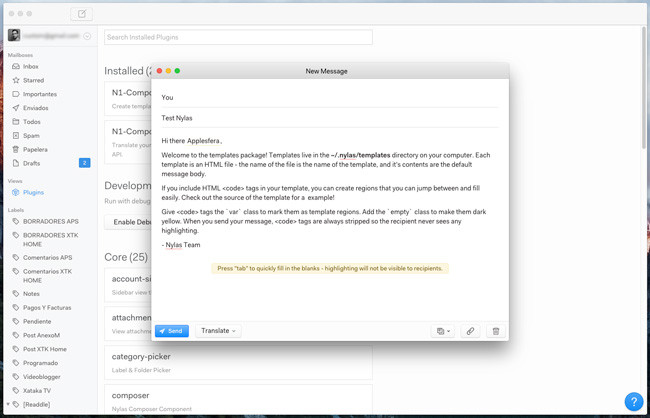The image size is (650, 418).
Task: Click the You recipient field
Action: coord(330,97)
